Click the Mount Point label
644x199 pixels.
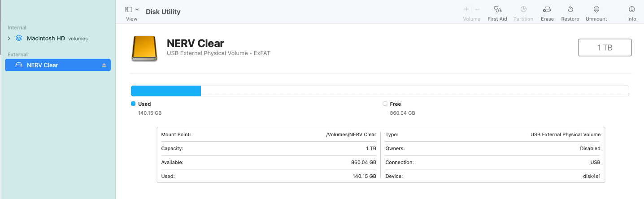coord(176,134)
